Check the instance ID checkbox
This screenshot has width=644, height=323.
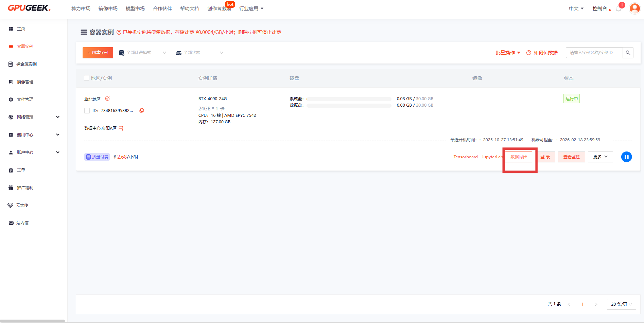pyautogui.click(x=87, y=111)
